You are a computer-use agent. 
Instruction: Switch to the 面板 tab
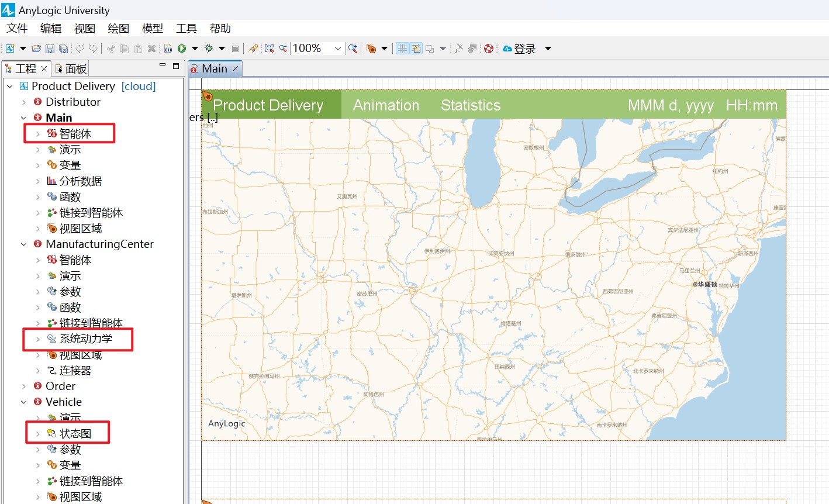(x=71, y=69)
